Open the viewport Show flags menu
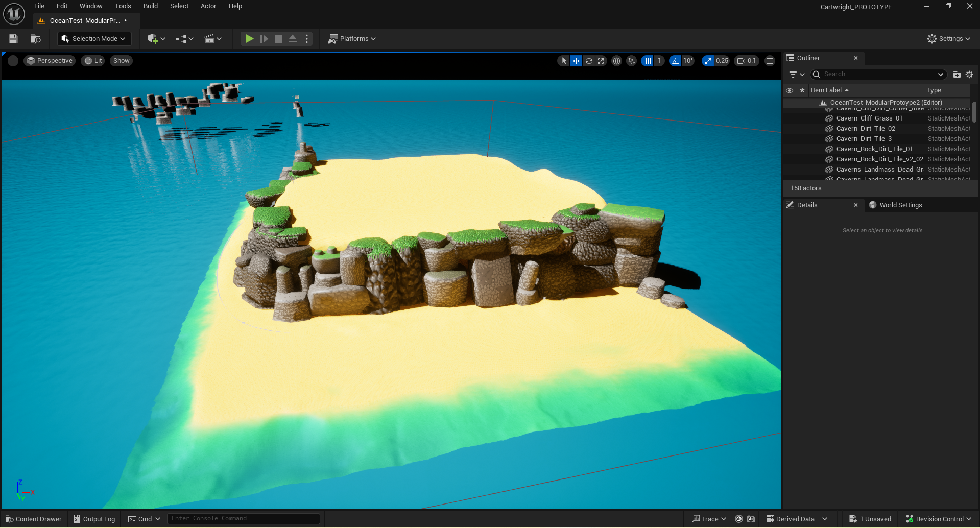This screenshot has height=528, width=980. (122, 61)
